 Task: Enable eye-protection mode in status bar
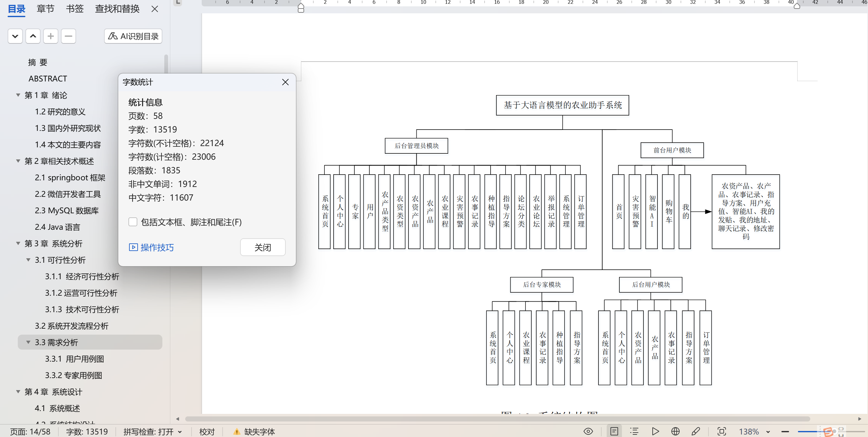[588, 431]
